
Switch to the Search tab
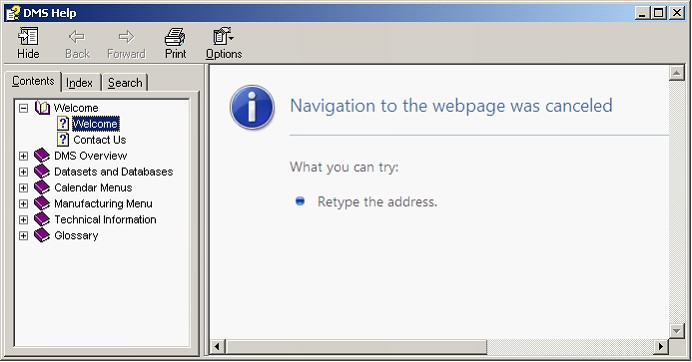(x=125, y=83)
